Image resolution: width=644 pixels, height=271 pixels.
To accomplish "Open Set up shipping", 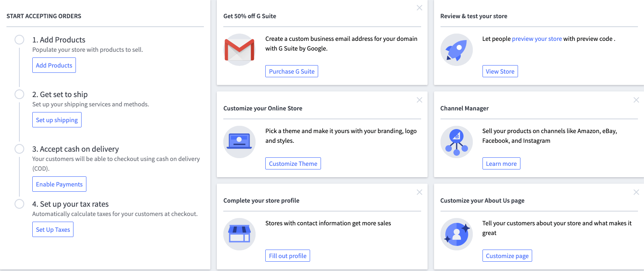I will [x=57, y=120].
